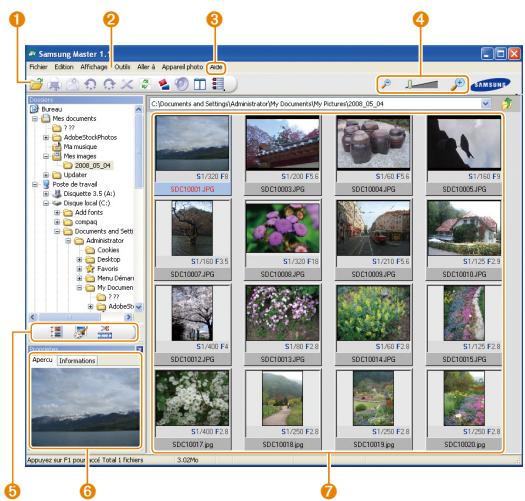Click the list view toolbar icon
The height and width of the screenshot is (501, 525).
(218, 84)
